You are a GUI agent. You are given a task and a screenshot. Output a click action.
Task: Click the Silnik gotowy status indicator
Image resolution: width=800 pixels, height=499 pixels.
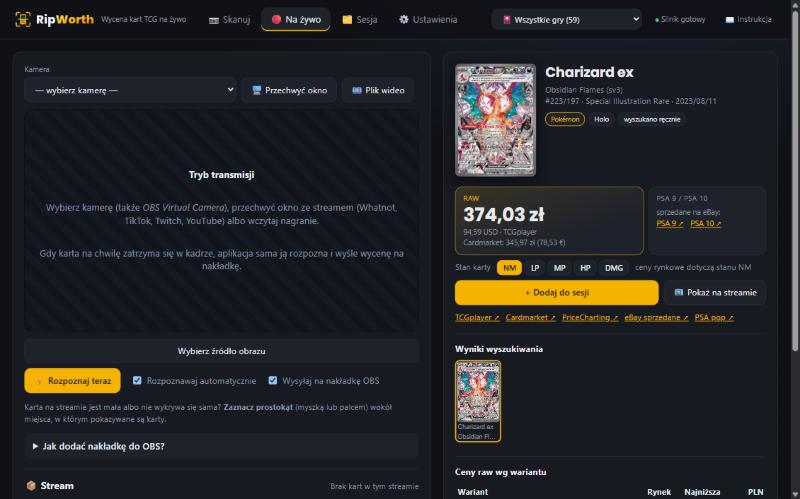[x=680, y=19]
